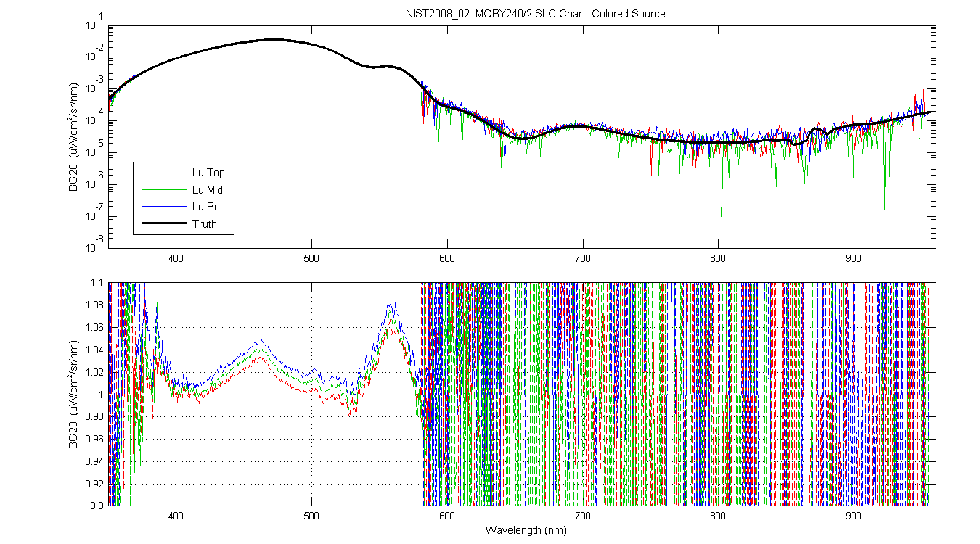Click the 900 tick label under upper plot
Screen dimensions: 980x544
pos(854,257)
